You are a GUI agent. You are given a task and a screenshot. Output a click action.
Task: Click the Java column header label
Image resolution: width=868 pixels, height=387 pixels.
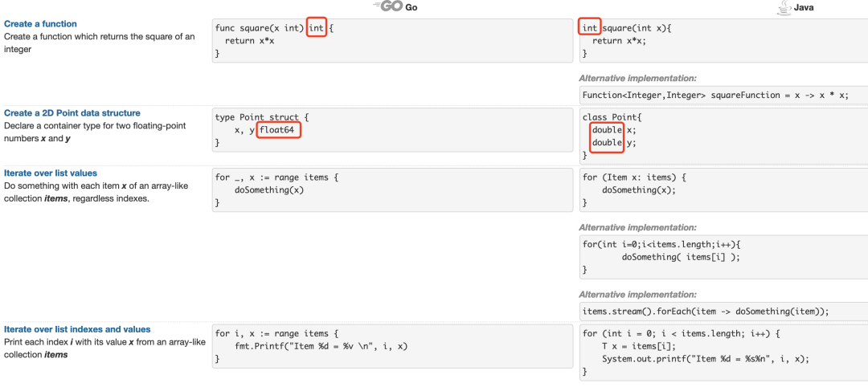805,8
